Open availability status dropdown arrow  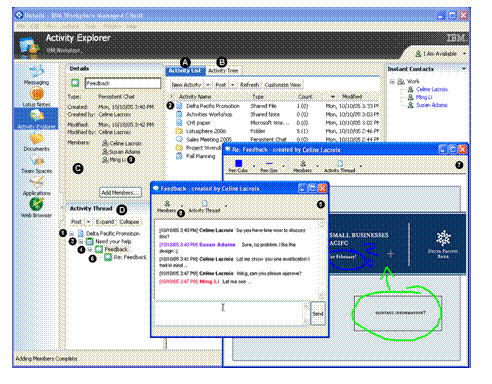tap(464, 54)
